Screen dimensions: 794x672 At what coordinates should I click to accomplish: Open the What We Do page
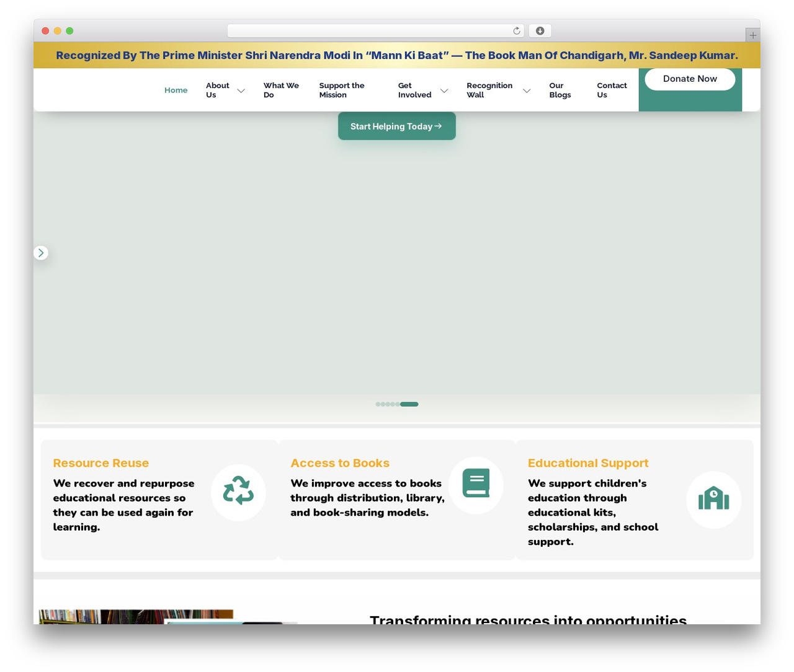point(281,91)
